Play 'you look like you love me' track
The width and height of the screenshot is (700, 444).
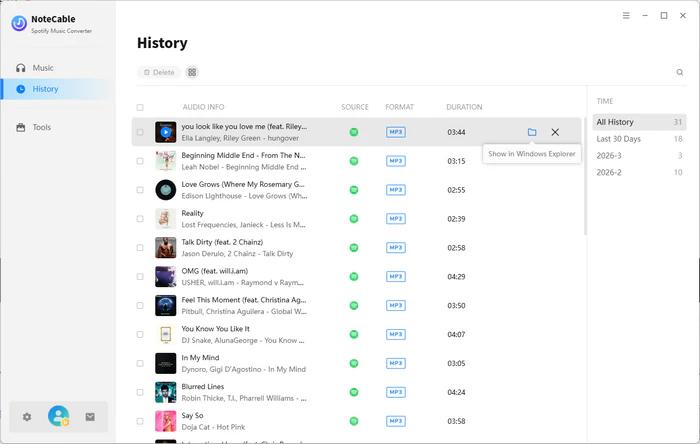pyautogui.click(x=166, y=132)
